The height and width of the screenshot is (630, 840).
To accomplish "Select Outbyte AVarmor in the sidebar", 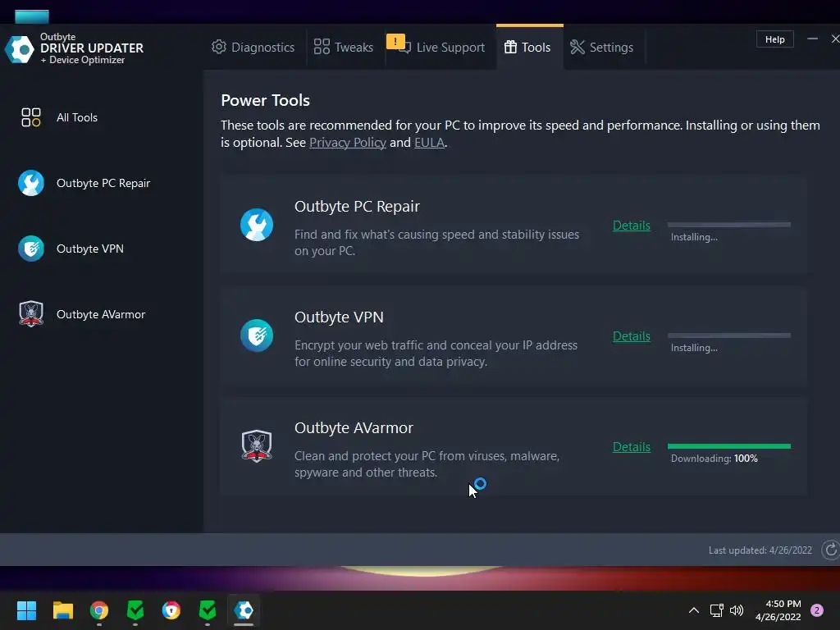I will [x=101, y=314].
